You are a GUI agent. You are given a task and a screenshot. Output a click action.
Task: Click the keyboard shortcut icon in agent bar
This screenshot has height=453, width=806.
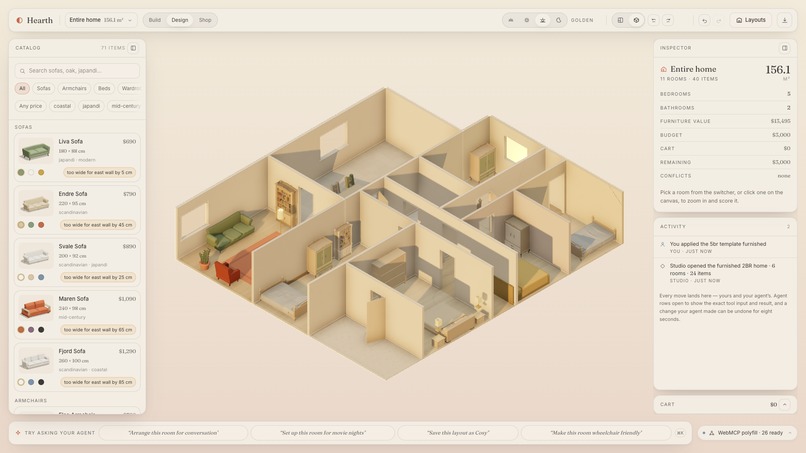tap(680, 433)
